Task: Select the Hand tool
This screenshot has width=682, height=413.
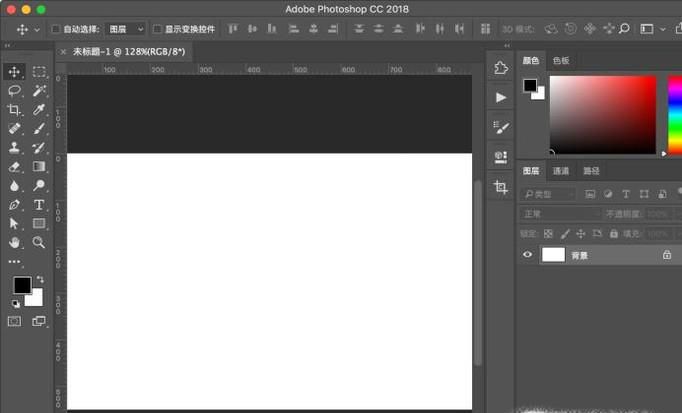Action: click(x=14, y=243)
